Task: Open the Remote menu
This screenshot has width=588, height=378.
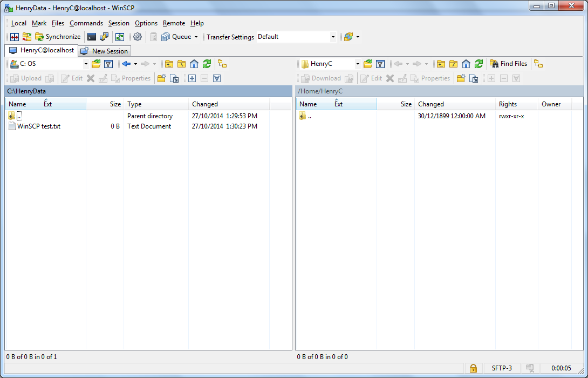Action: (x=174, y=23)
